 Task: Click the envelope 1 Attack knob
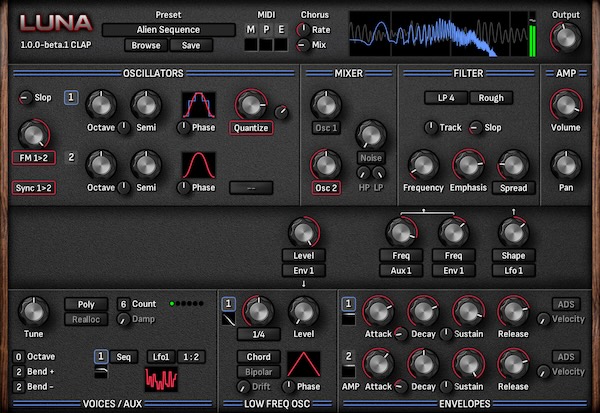(378, 311)
